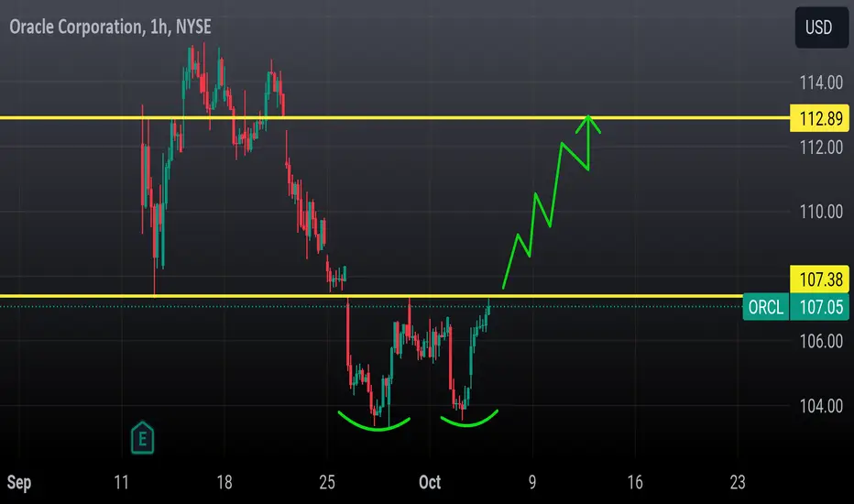This screenshot has width=854, height=504.
Task: Click the Sep label on time axis
Action: click(19, 482)
